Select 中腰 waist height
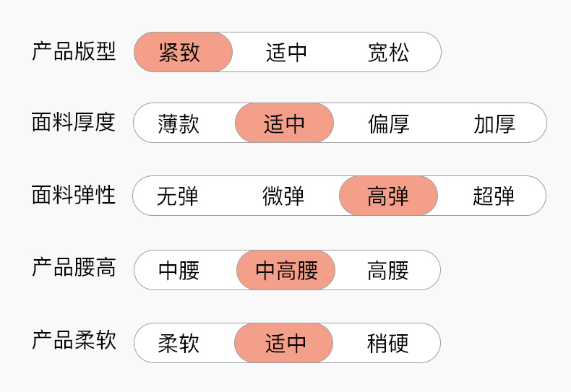This screenshot has width=571, height=392. point(179,270)
